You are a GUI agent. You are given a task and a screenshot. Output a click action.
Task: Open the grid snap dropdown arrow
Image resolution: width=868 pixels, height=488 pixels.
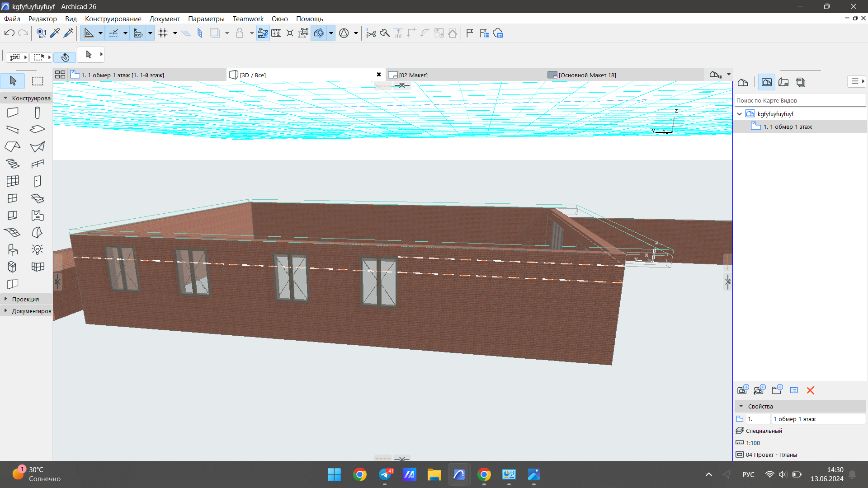(175, 33)
